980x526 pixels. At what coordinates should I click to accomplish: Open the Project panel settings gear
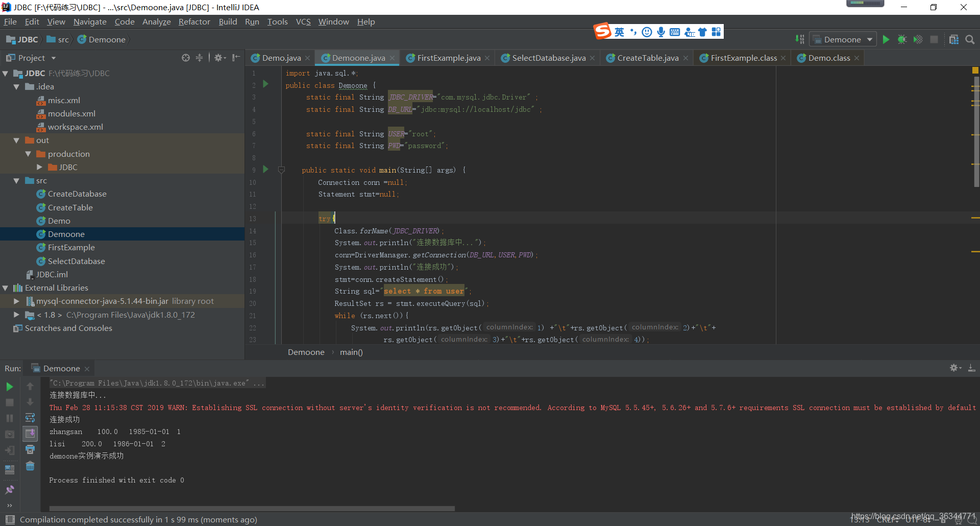tap(219, 58)
